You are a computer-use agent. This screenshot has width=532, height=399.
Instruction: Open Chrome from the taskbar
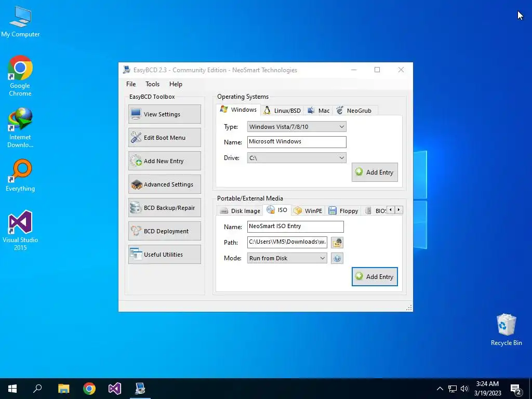[x=89, y=389]
